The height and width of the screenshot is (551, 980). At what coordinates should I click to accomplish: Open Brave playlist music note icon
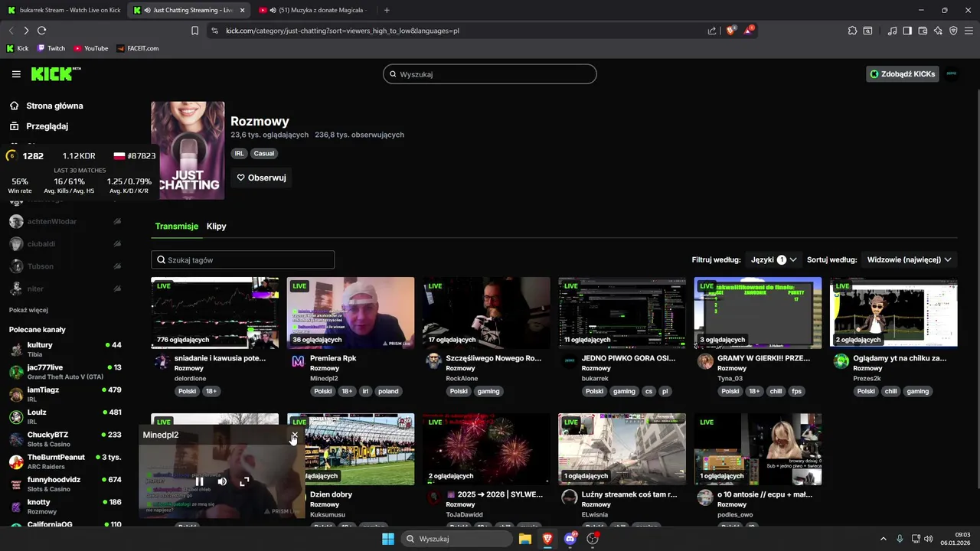pos(892,31)
